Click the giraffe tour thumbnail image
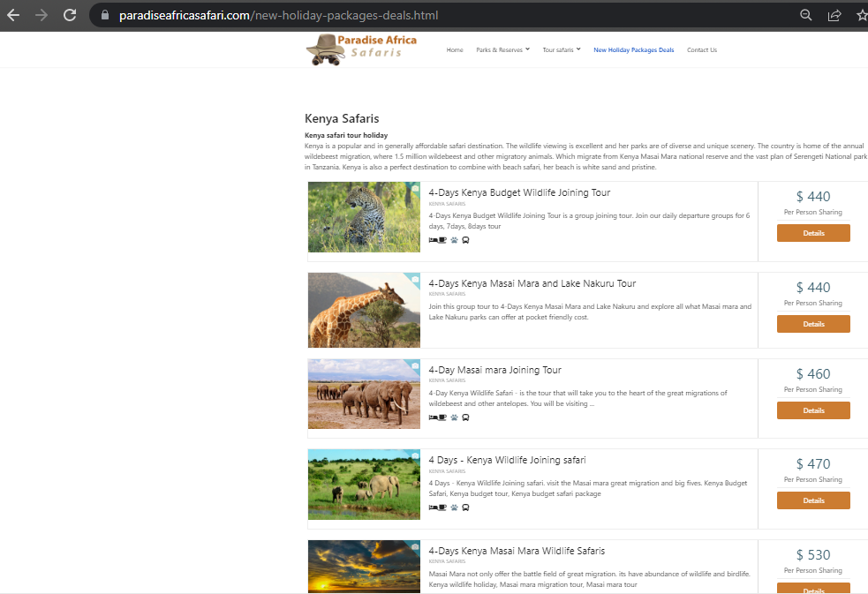Image resolution: width=868 pixels, height=594 pixels. coord(364,310)
